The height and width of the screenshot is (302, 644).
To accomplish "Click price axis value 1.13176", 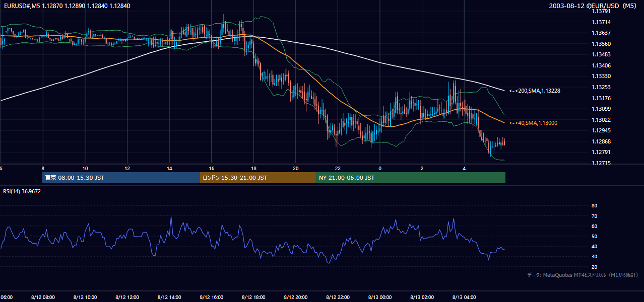I will [601, 98].
